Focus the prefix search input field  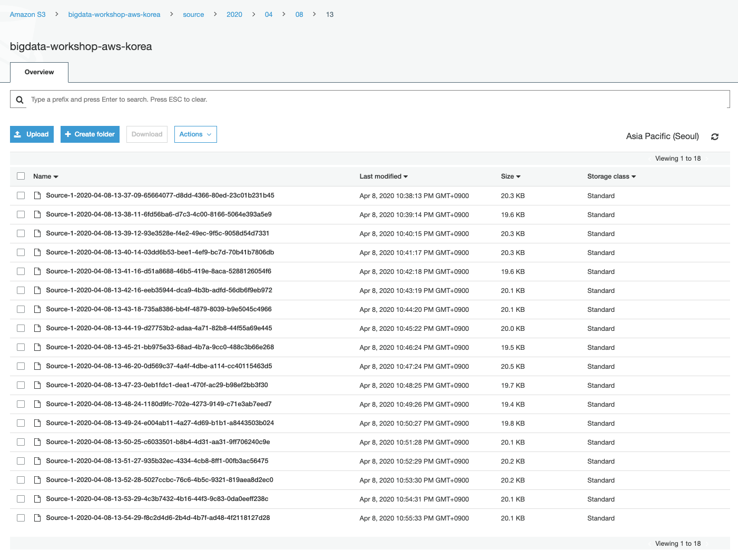(369, 100)
